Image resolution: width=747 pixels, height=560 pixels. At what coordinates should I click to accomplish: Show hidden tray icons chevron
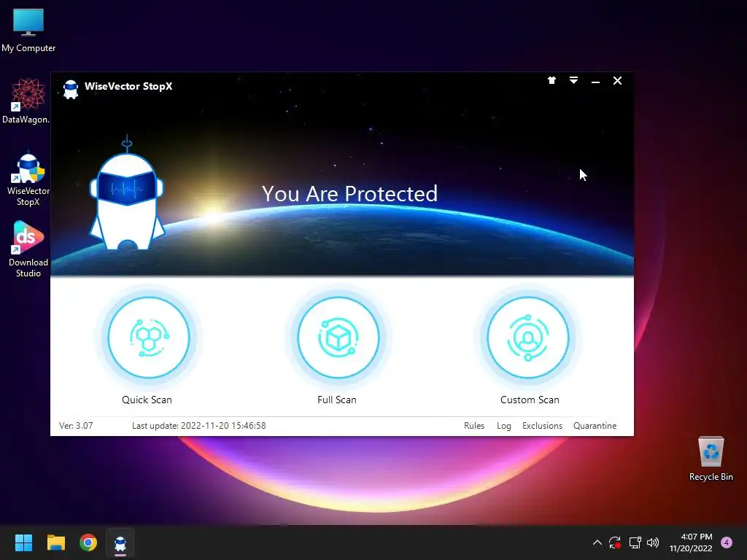tap(597, 542)
